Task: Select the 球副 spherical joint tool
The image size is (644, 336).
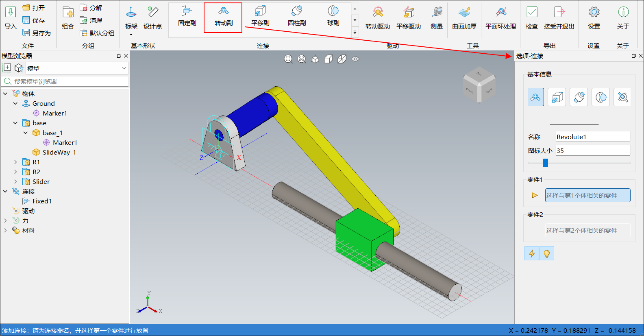Action: (x=333, y=17)
